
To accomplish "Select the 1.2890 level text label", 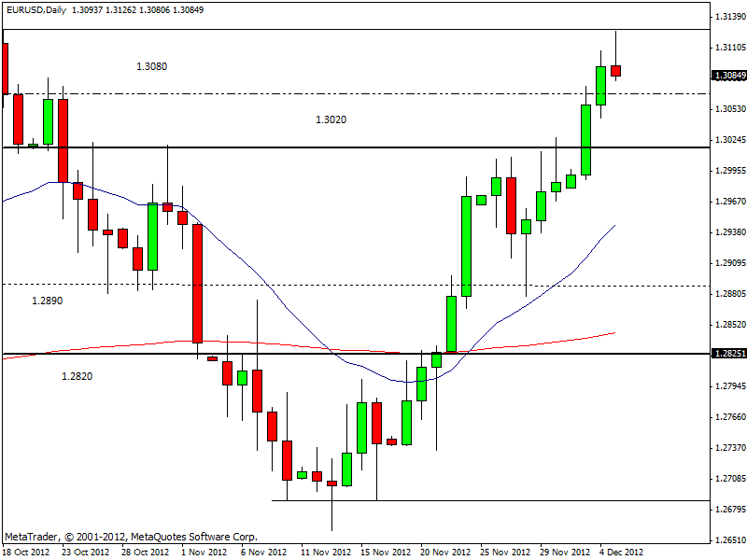I will [47, 301].
